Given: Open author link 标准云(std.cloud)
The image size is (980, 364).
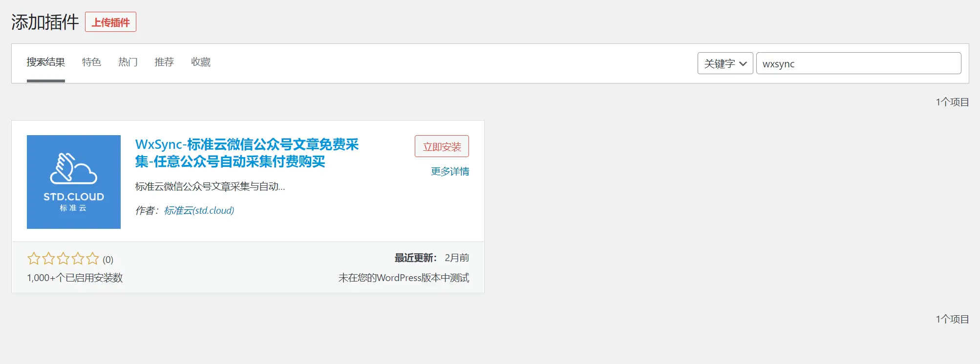Looking at the screenshot, I should [x=199, y=210].
